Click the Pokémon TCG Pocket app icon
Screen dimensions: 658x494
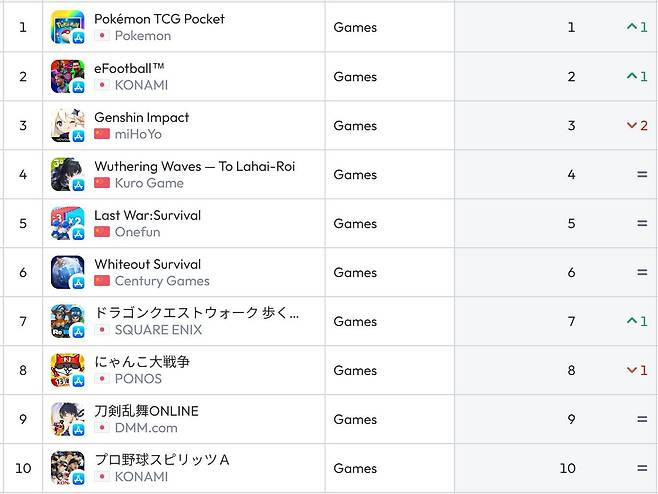tap(67, 27)
